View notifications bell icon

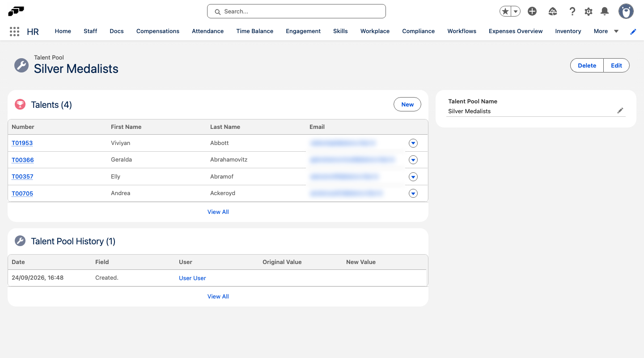(x=605, y=12)
